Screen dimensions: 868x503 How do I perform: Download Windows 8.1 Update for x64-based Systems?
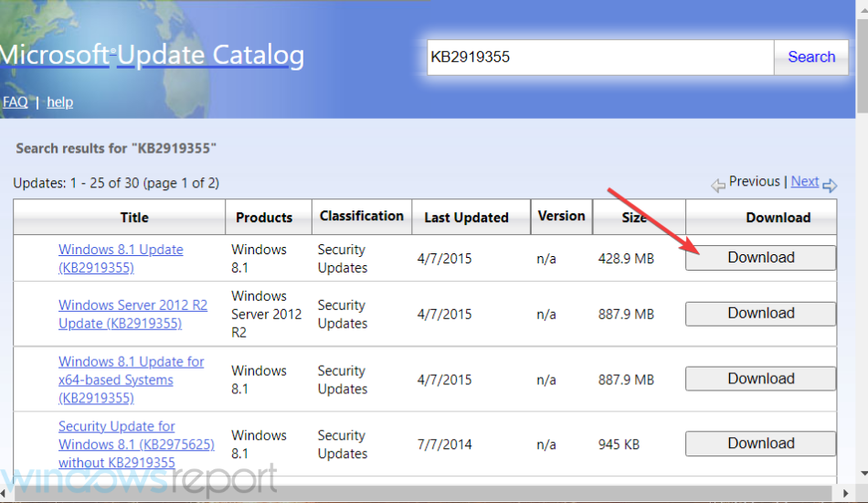pos(760,379)
